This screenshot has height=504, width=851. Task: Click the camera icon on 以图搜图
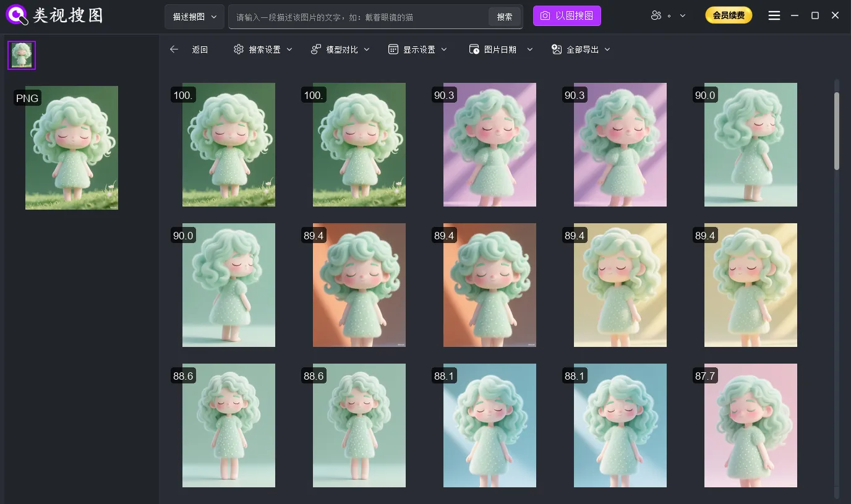click(544, 15)
